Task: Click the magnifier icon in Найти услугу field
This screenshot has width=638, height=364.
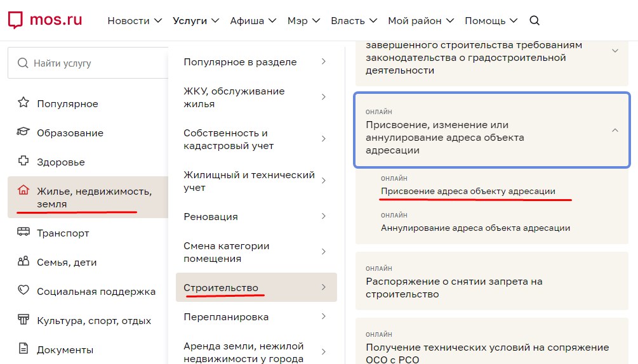Action: (23, 63)
